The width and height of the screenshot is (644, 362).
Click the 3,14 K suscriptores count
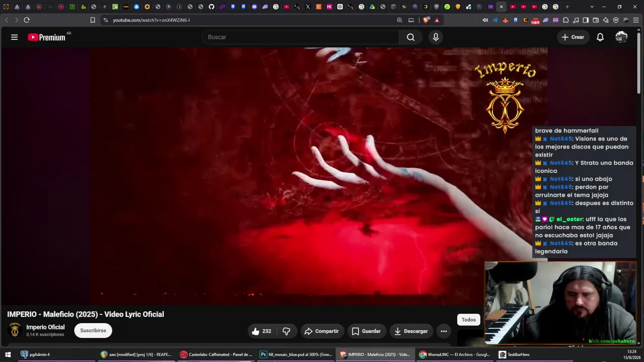45,334
